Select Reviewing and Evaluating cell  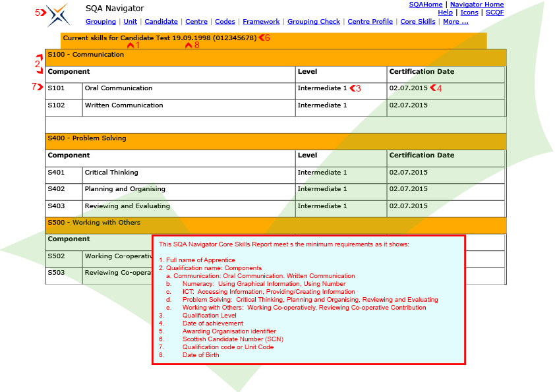(189, 209)
